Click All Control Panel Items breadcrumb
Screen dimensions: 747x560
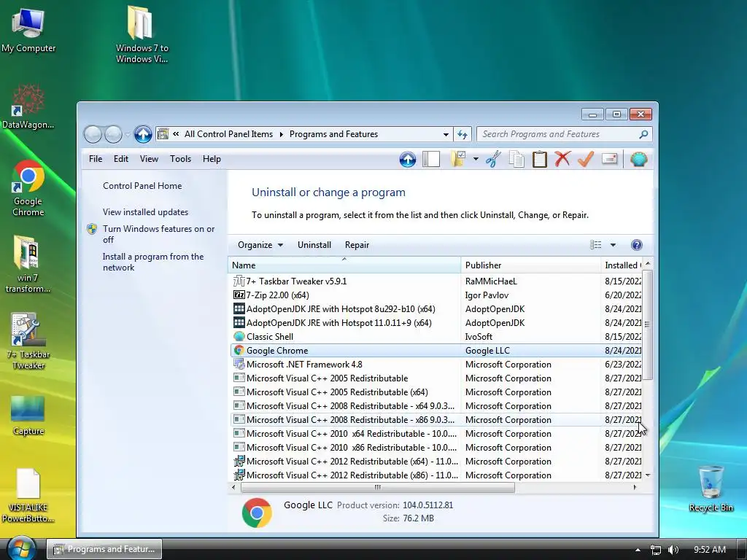[x=228, y=134]
